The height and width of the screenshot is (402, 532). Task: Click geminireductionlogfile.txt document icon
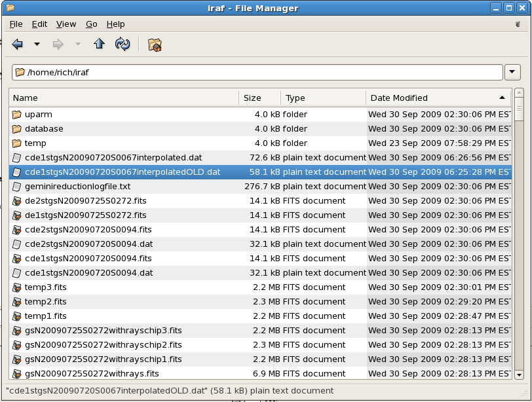point(17,187)
